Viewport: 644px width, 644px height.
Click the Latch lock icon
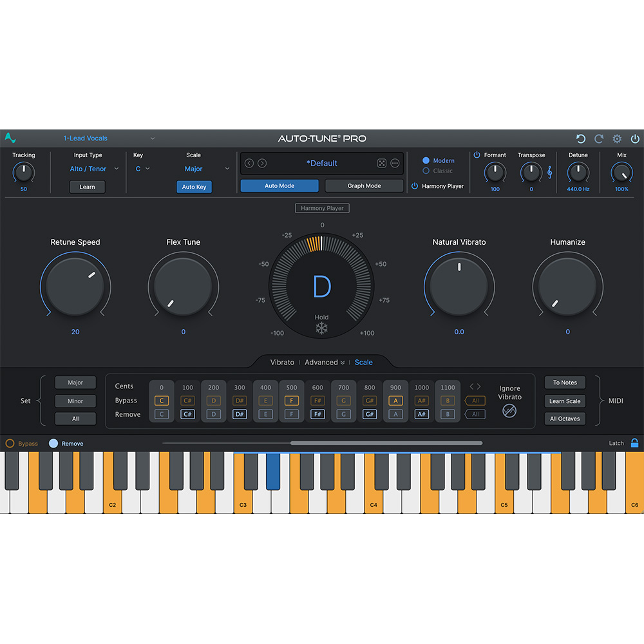coord(634,443)
